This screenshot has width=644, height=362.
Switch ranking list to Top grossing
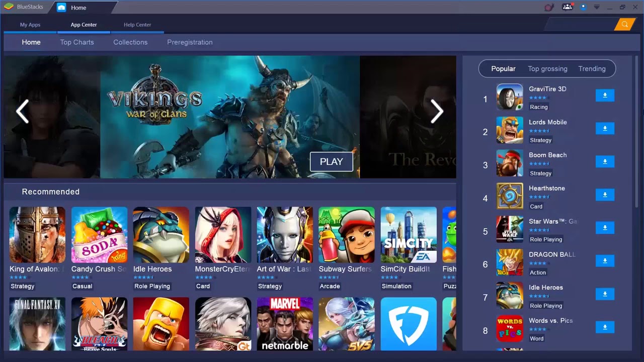pos(547,69)
